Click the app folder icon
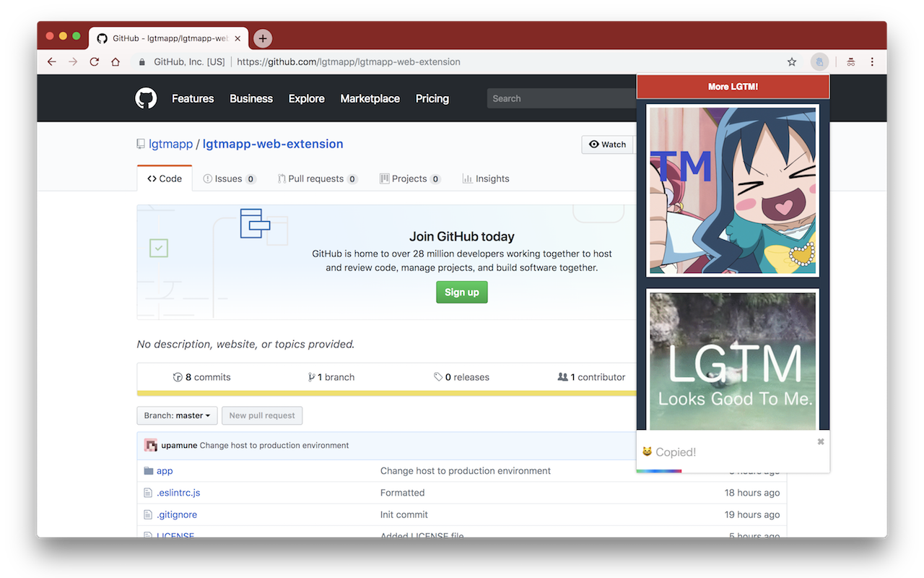The image size is (924, 578). [149, 470]
